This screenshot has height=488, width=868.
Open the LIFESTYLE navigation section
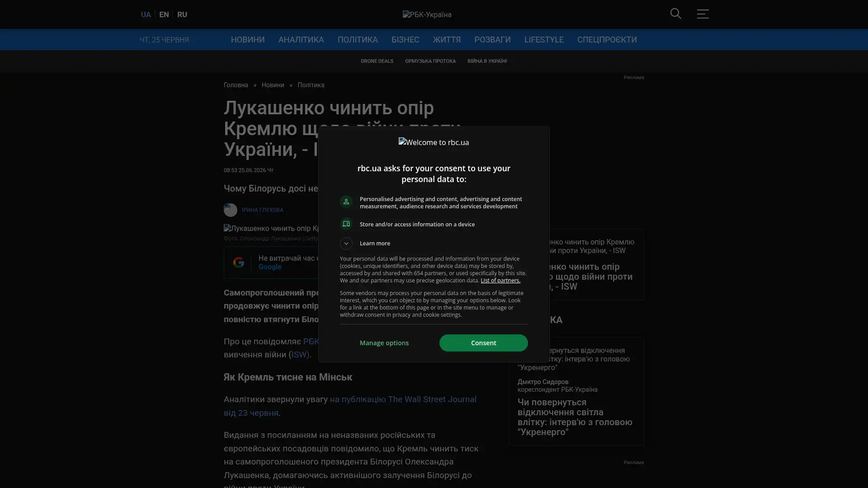coord(544,40)
